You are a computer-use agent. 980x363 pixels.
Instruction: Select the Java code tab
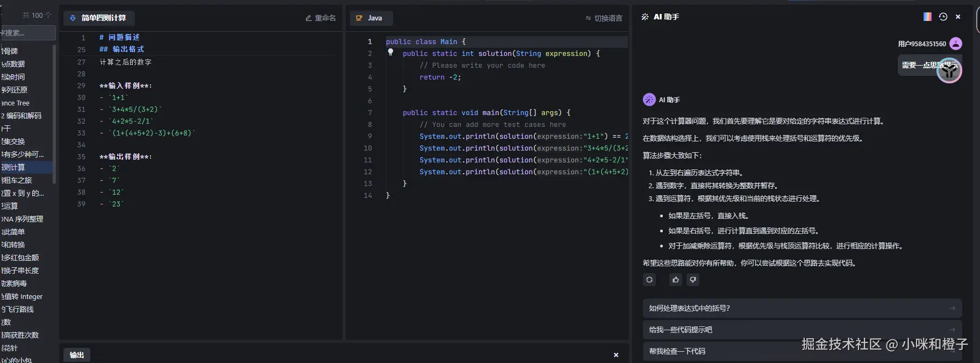click(x=370, y=18)
